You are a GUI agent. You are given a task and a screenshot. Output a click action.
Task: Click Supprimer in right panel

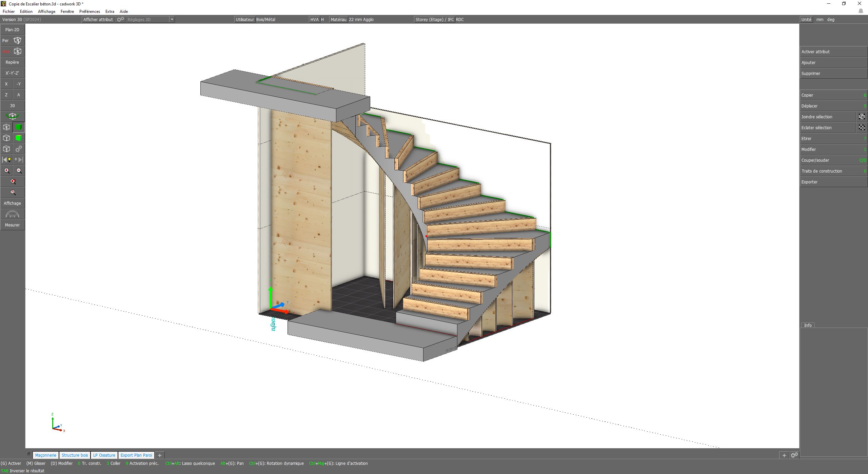(x=833, y=74)
